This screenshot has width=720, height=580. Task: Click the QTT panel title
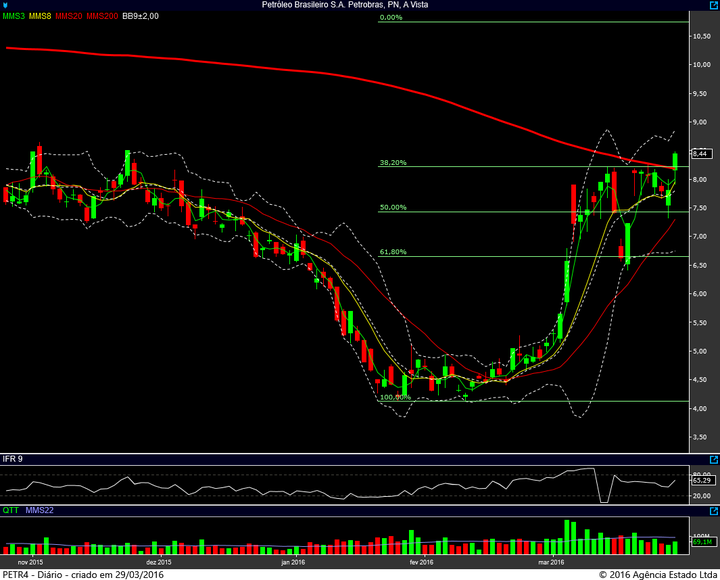[11, 510]
